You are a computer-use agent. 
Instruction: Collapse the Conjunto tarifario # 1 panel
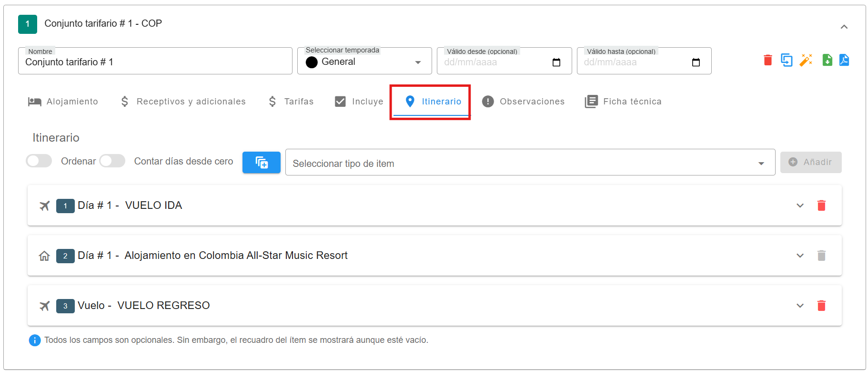844,27
